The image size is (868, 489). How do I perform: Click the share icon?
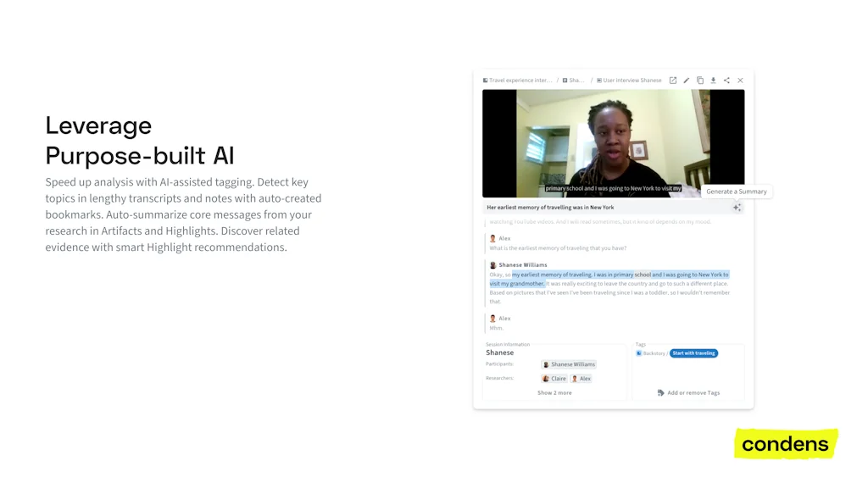pos(726,81)
